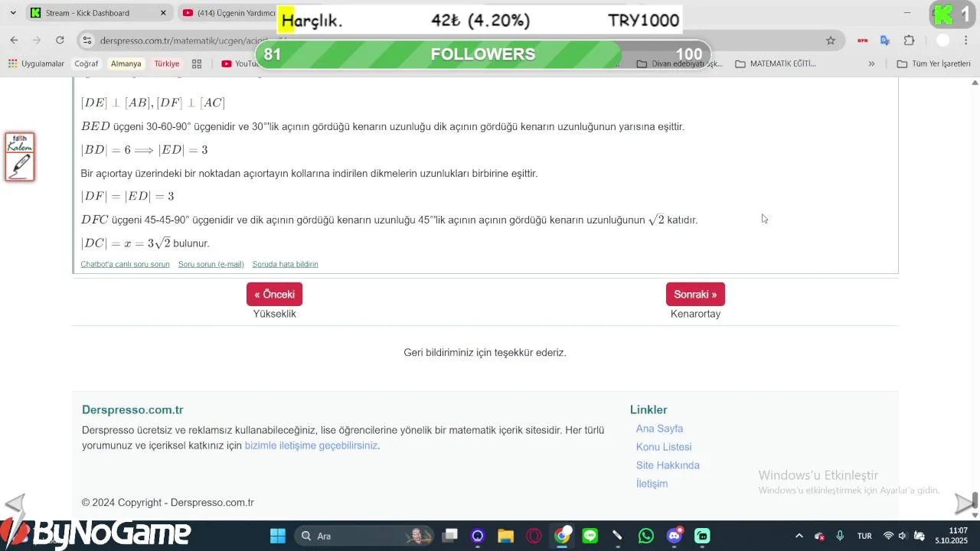Open Task View in taskbar

coord(450,536)
